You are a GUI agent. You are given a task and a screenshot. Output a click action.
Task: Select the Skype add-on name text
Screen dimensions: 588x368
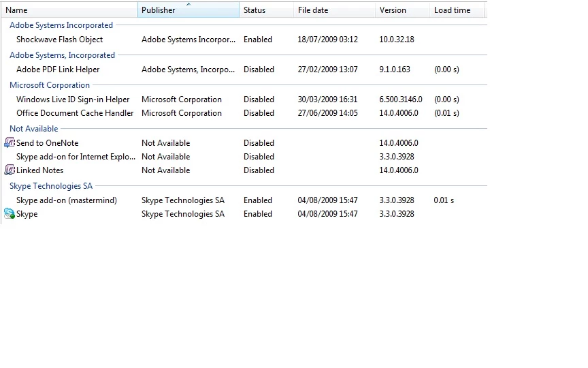coord(27,214)
